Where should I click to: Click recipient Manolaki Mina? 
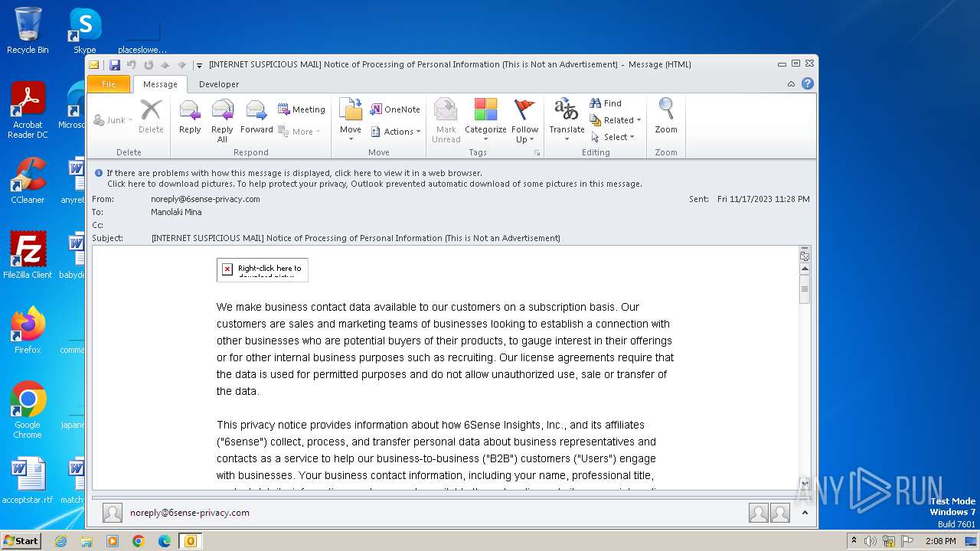[176, 212]
